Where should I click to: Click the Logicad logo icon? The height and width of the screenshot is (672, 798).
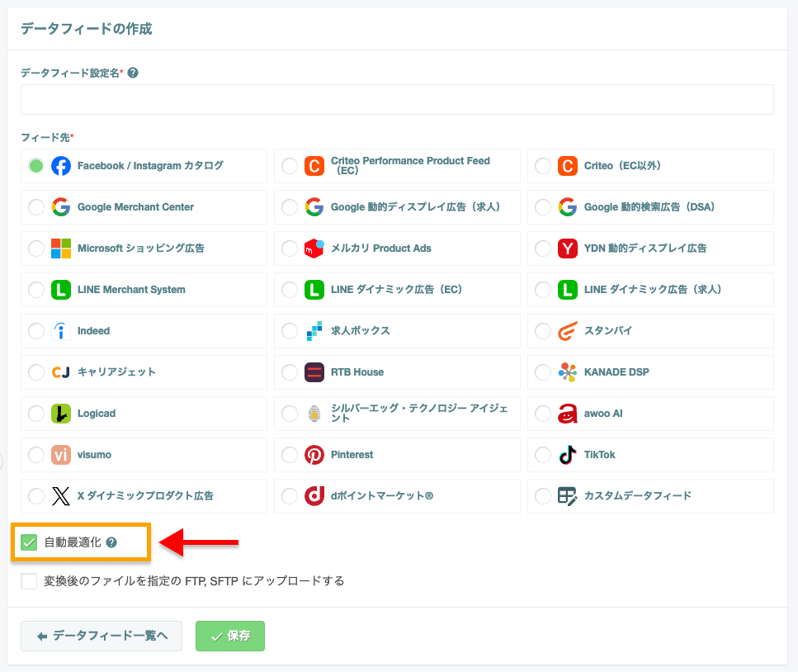coord(61,414)
